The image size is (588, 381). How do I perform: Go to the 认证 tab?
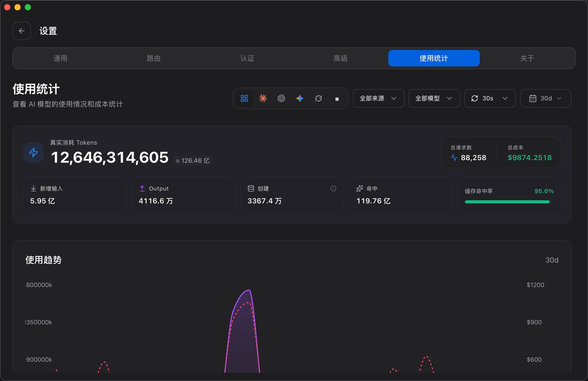click(247, 58)
